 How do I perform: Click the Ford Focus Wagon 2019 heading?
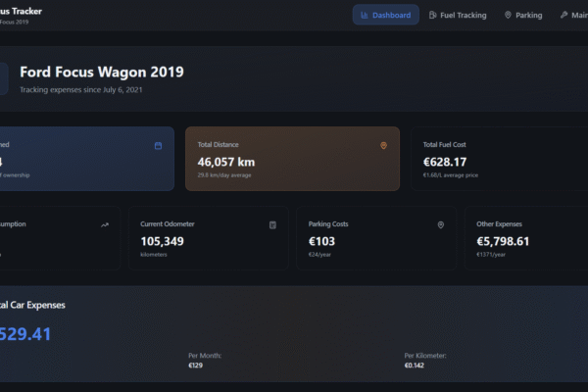click(101, 72)
